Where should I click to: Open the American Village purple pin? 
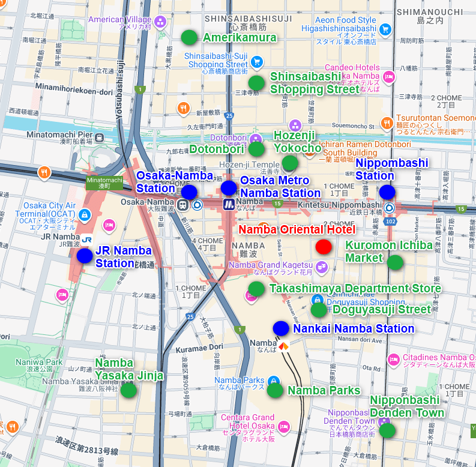pyautogui.click(x=160, y=22)
